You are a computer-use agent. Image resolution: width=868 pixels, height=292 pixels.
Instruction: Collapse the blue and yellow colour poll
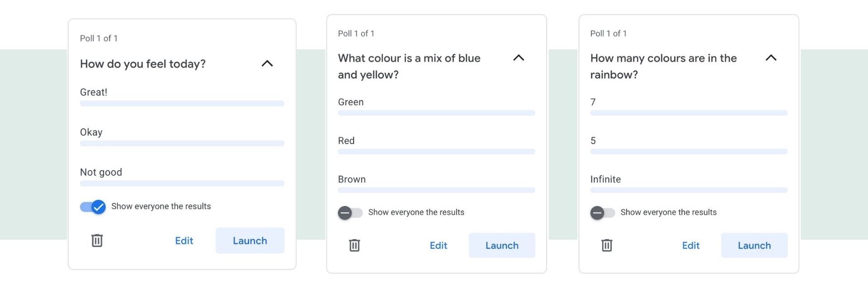coord(519,58)
